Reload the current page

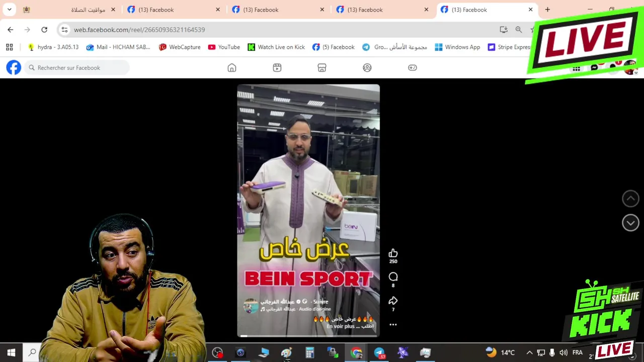(x=44, y=30)
